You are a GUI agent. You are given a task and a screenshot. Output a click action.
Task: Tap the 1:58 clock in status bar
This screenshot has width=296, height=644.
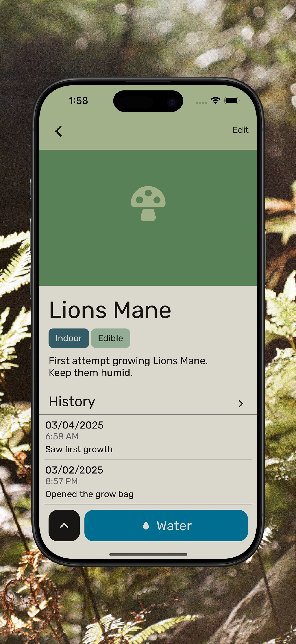[78, 101]
